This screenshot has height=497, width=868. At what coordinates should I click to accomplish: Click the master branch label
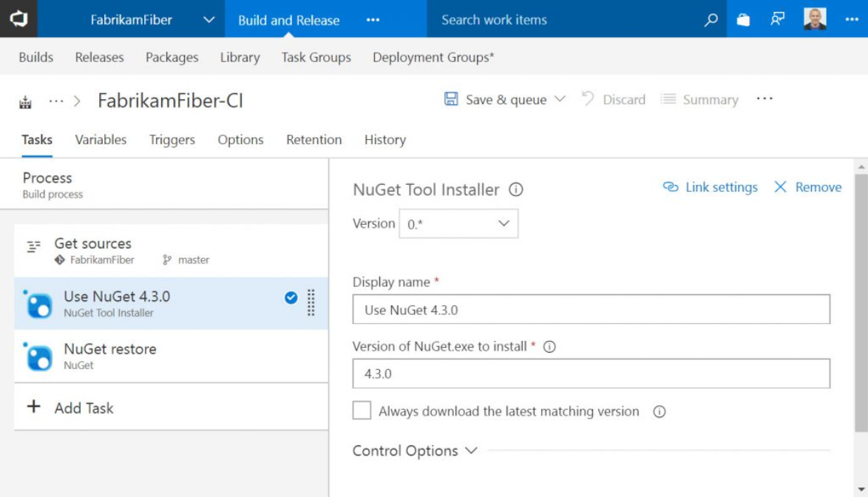click(x=194, y=260)
